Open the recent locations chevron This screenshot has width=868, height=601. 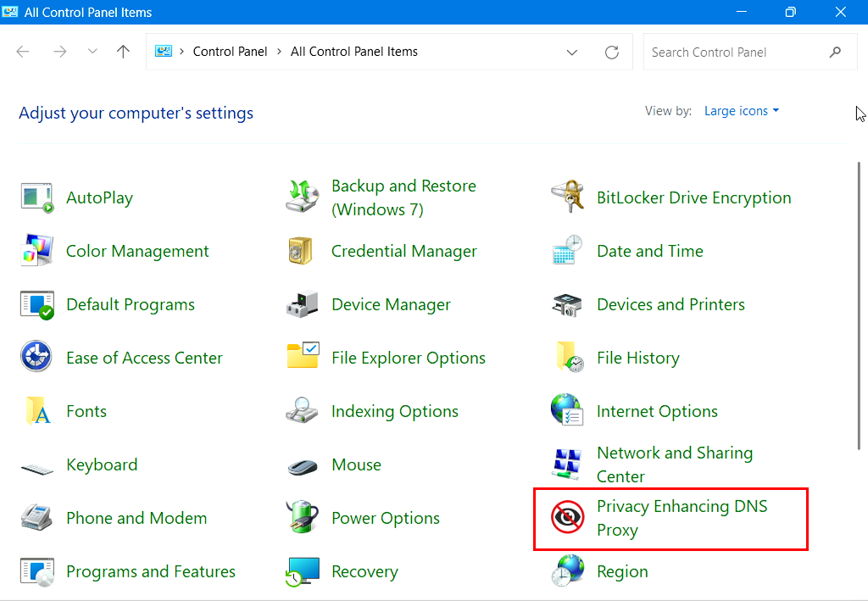click(x=92, y=52)
